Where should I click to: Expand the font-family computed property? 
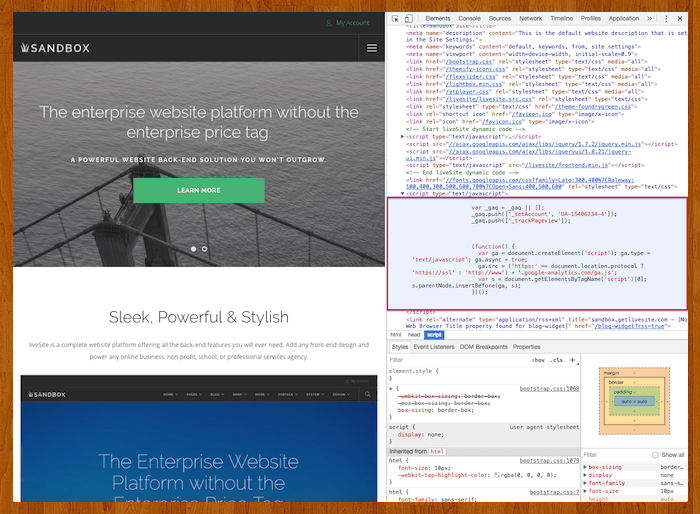(x=585, y=483)
